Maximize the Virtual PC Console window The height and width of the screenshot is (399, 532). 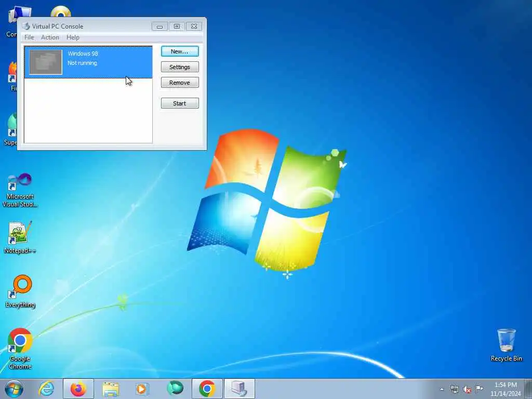click(x=177, y=26)
